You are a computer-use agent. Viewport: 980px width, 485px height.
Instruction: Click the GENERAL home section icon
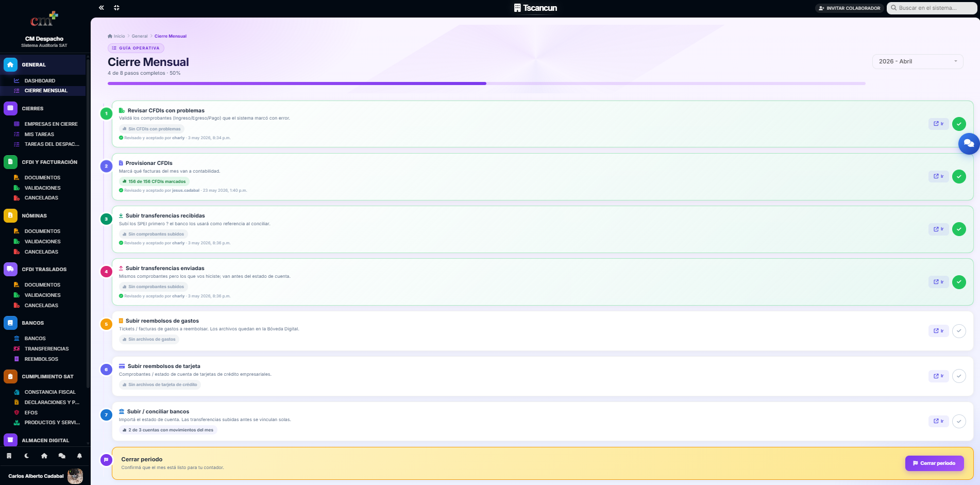click(x=10, y=64)
